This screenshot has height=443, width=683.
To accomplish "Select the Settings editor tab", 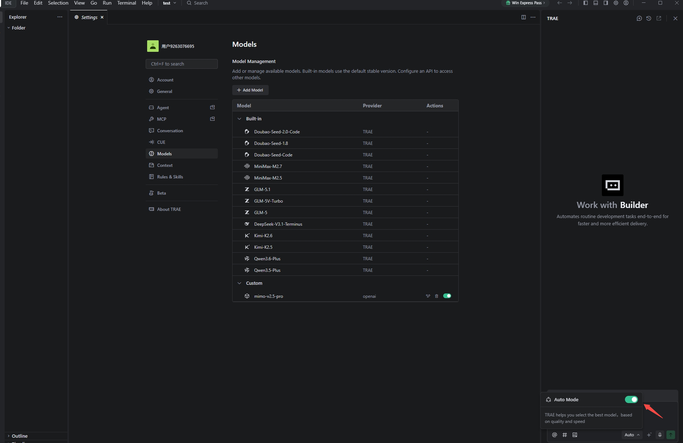I will pos(88,17).
